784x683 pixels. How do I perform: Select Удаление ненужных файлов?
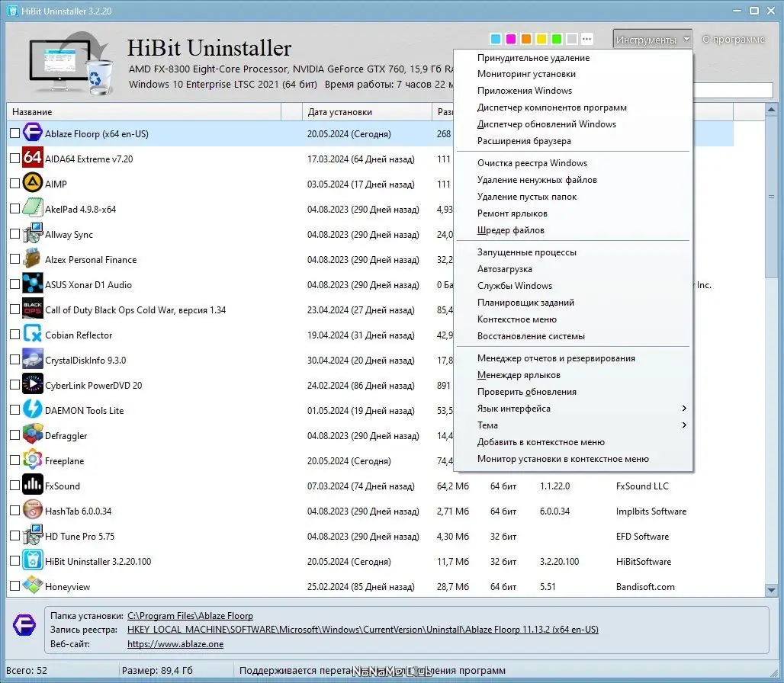click(573, 180)
